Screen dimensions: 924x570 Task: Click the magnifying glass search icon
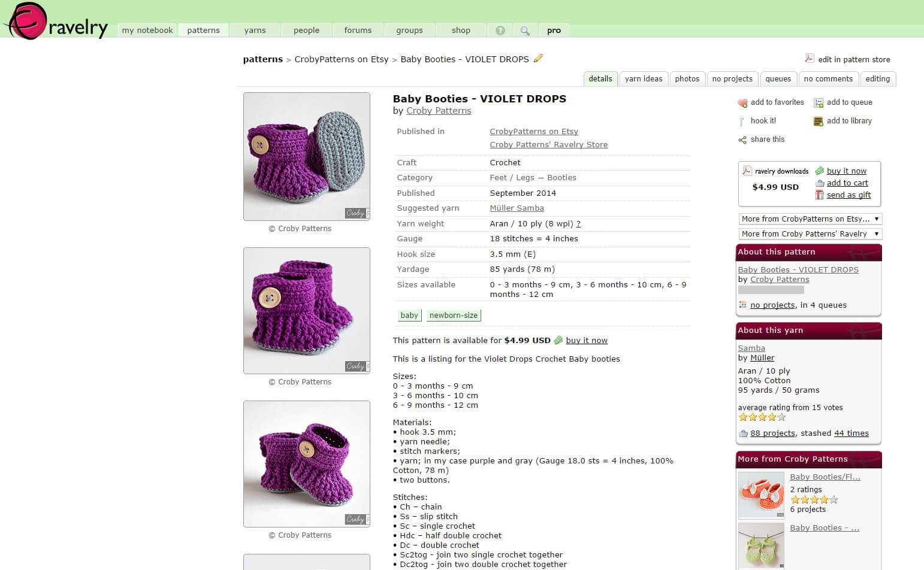coord(525,31)
